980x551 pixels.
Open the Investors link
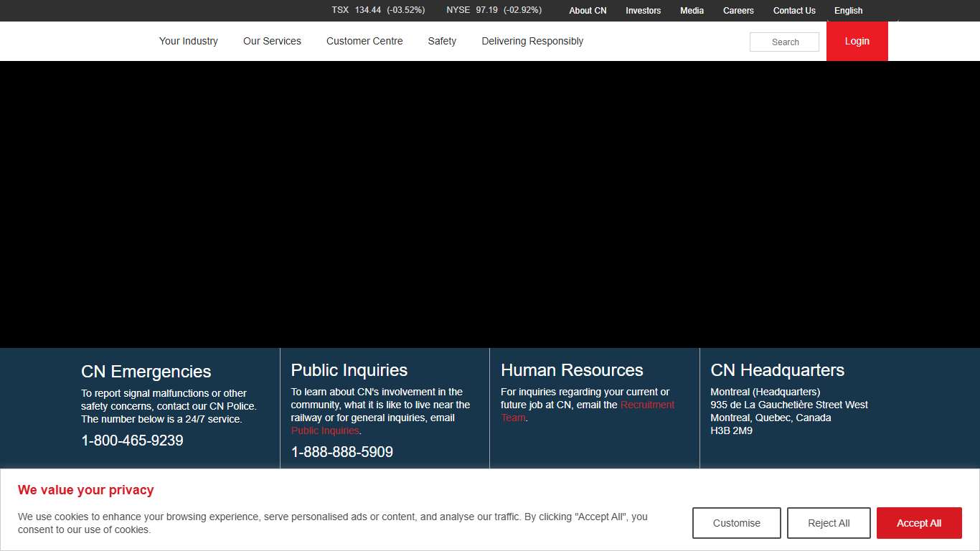(x=643, y=11)
